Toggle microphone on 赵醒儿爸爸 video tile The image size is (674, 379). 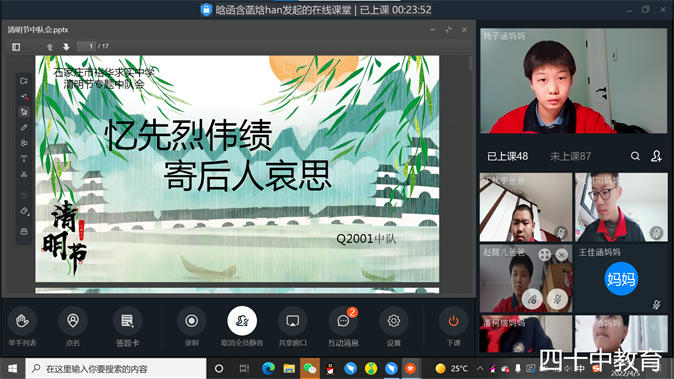pyautogui.click(x=558, y=299)
